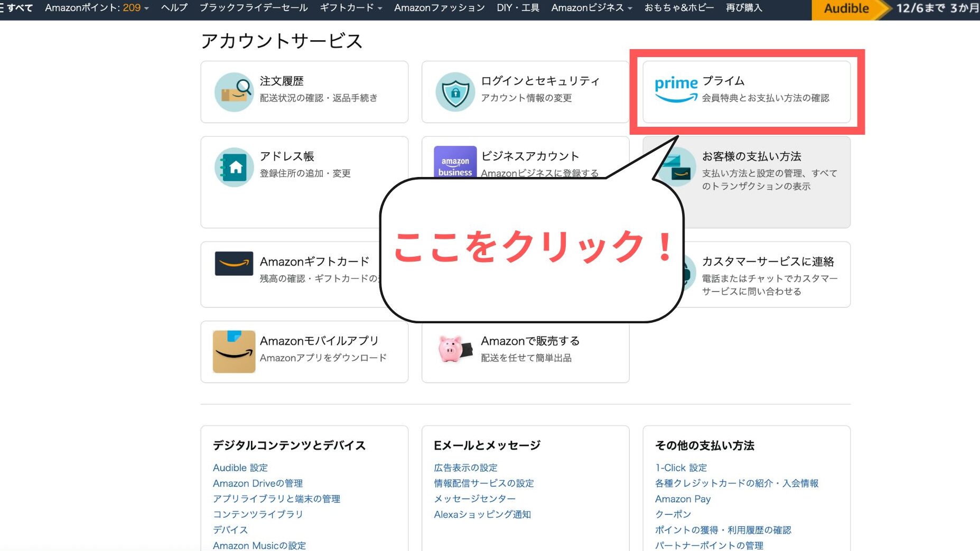Screen dimensions: 980x551
Task: Open Amazon Pay link
Action: [683, 499]
